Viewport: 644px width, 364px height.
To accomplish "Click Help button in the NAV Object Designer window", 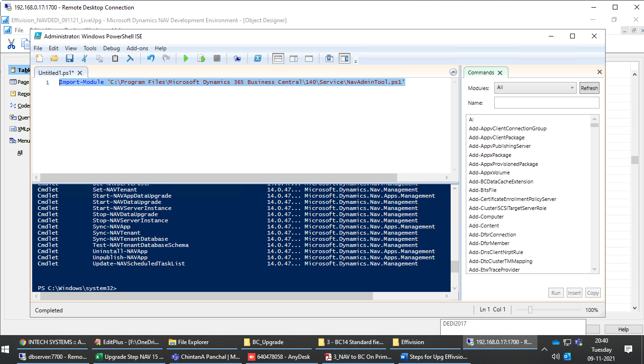I will 623,329.
